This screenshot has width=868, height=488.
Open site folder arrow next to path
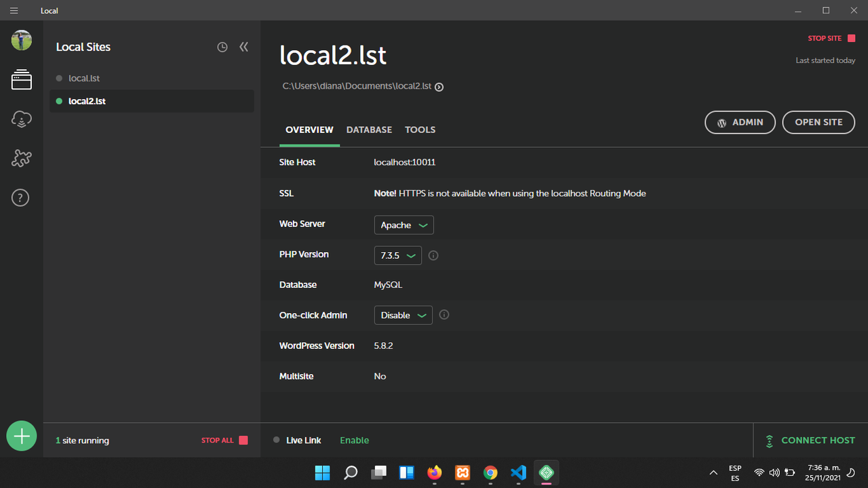click(439, 87)
